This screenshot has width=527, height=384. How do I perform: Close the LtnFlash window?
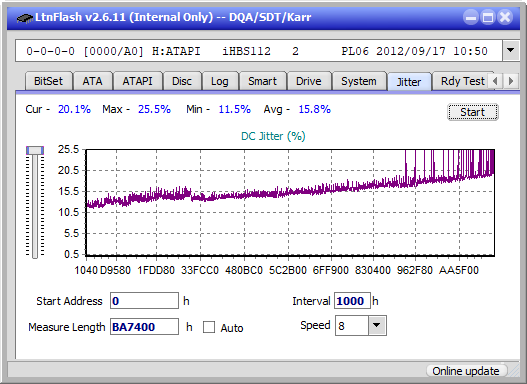coord(505,17)
